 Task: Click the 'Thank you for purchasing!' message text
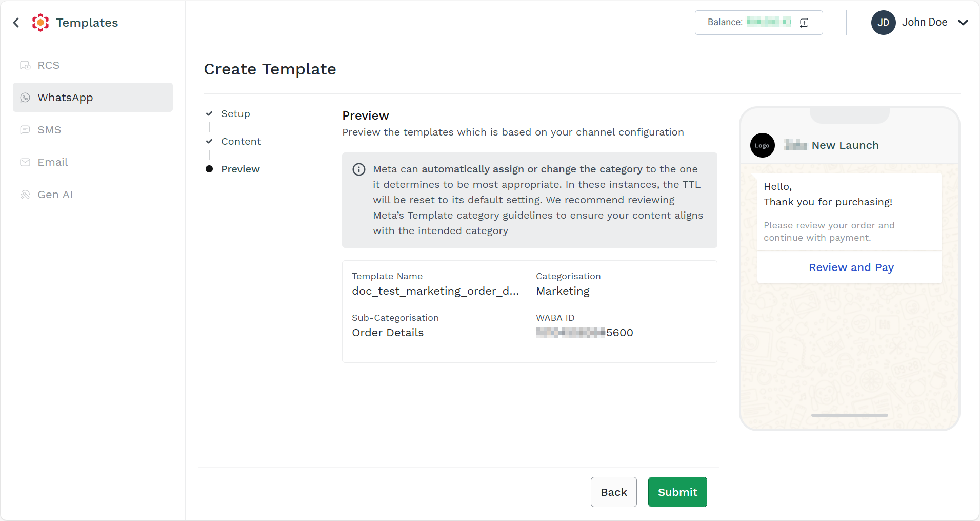828,202
